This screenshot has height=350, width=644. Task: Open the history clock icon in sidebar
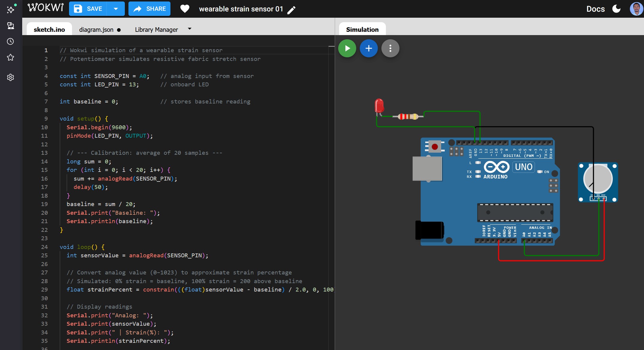[x=11, y=41]
